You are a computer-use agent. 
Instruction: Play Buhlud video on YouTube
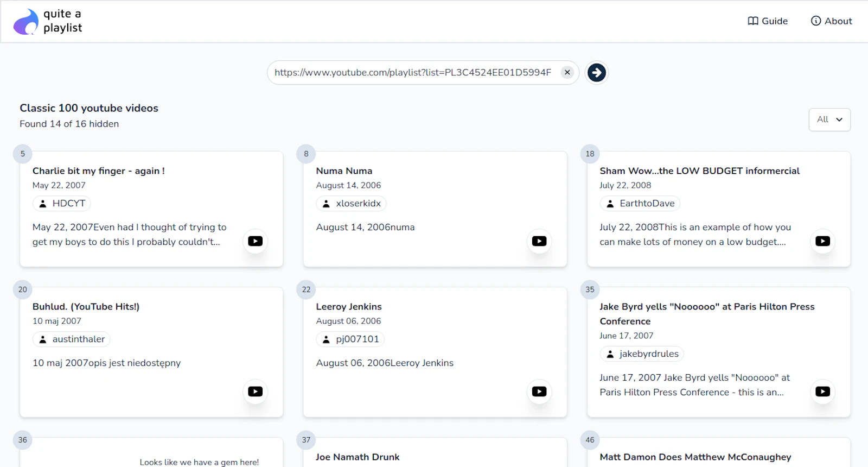256,392
